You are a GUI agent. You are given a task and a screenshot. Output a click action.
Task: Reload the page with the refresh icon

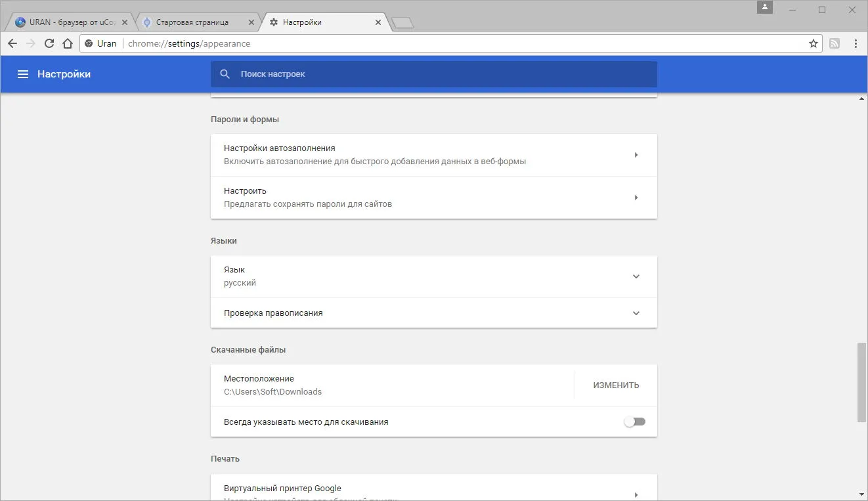[49, 43]
